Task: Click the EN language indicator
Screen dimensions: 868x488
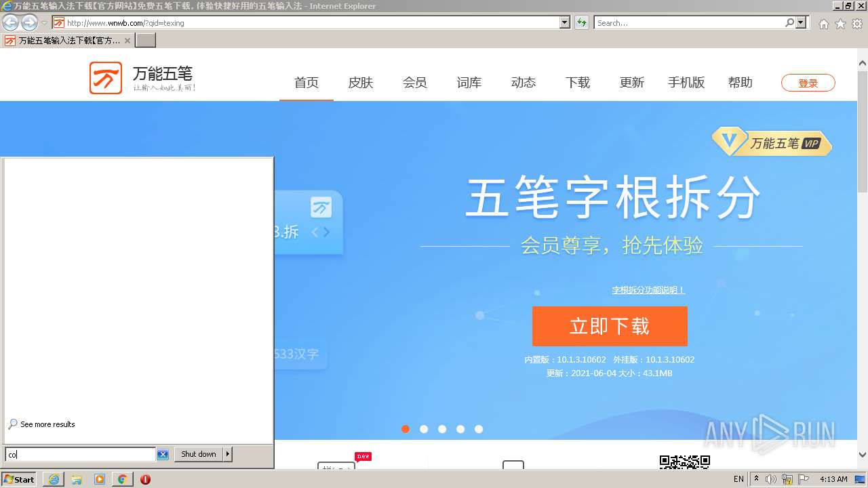Action: coord(738,479)
